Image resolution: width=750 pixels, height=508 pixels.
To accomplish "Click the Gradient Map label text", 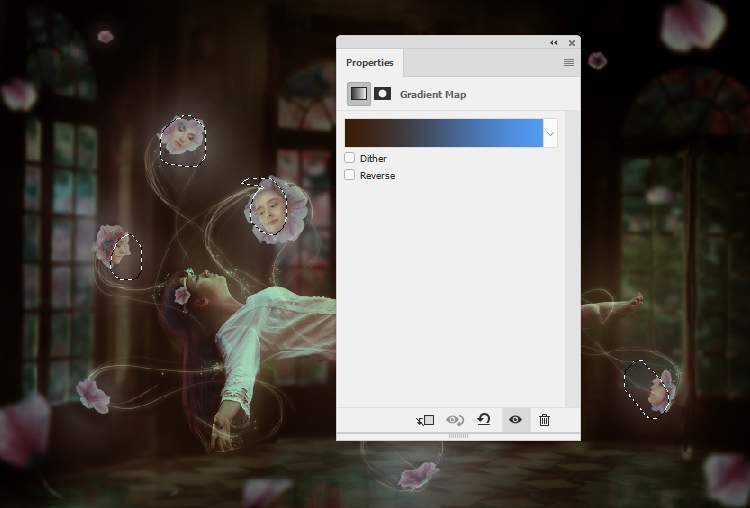I will 433,94.
